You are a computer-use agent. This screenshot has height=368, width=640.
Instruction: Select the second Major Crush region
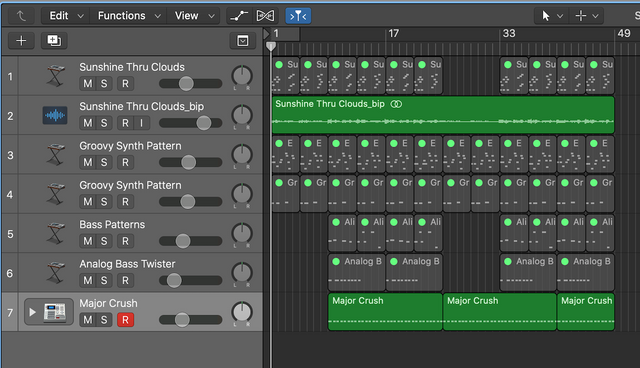(500, 312)
